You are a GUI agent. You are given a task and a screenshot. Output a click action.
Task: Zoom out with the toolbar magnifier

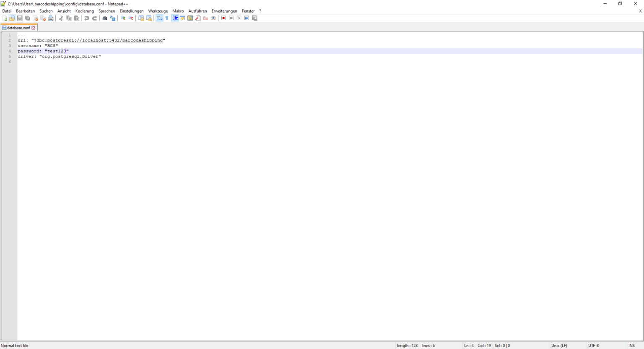130,18
